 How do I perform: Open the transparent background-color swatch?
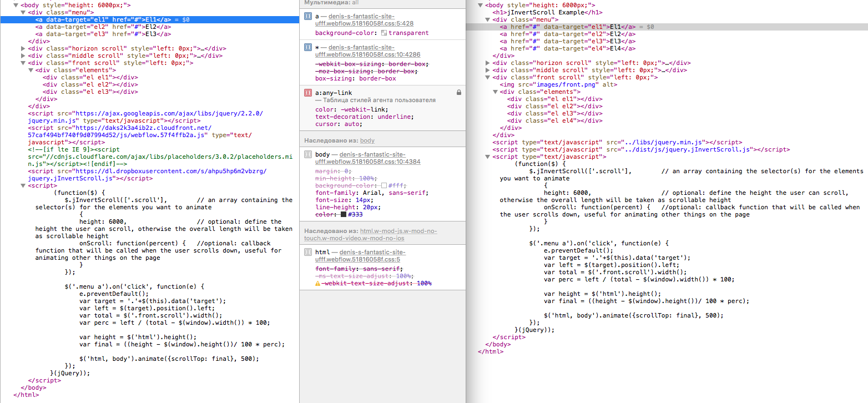pos(384,33)
